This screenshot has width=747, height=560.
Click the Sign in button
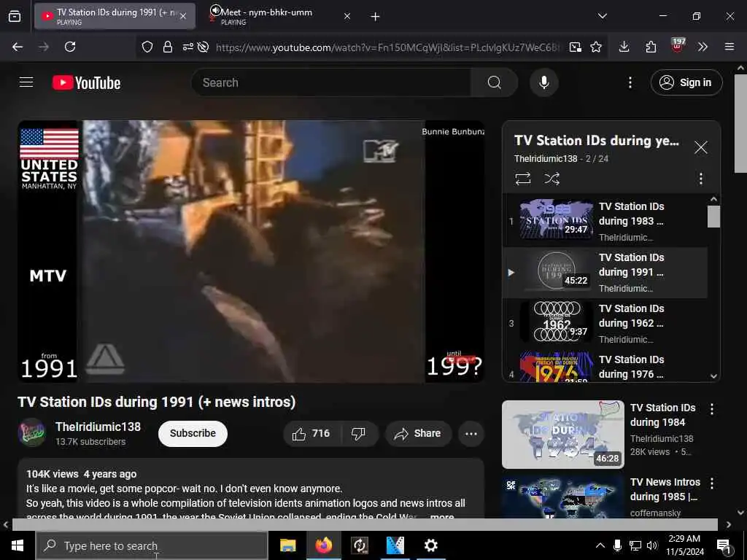pyautogui.click(x=686, y=82)
